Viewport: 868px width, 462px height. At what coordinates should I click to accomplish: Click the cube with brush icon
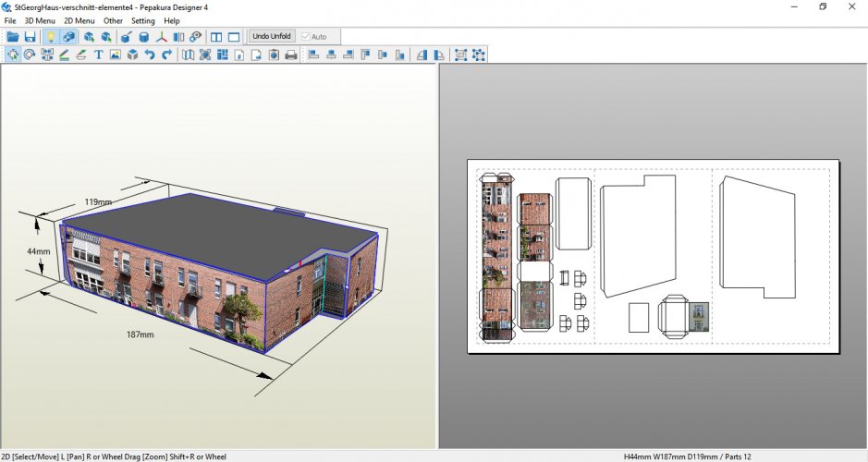(x=127, y=37)
